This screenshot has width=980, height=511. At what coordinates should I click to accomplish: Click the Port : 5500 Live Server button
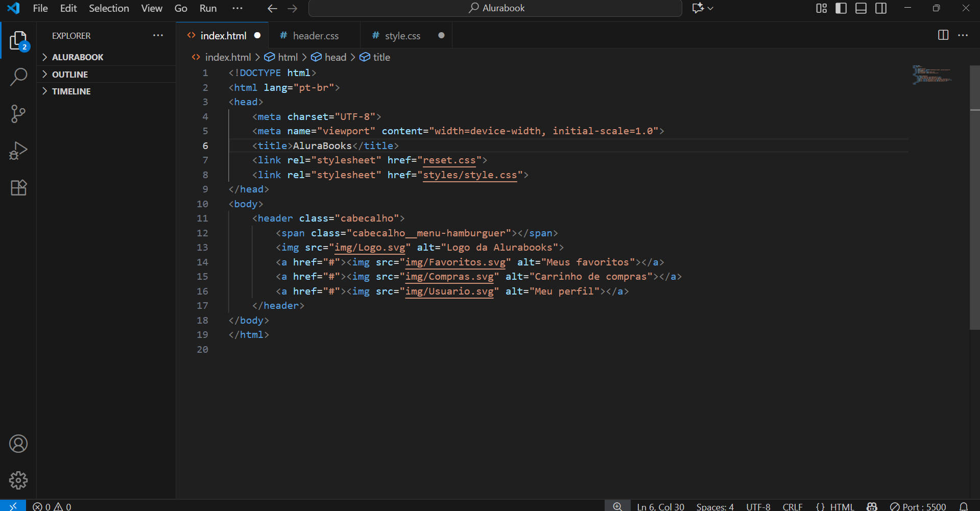pyautogui.click(x=918, y=506)
